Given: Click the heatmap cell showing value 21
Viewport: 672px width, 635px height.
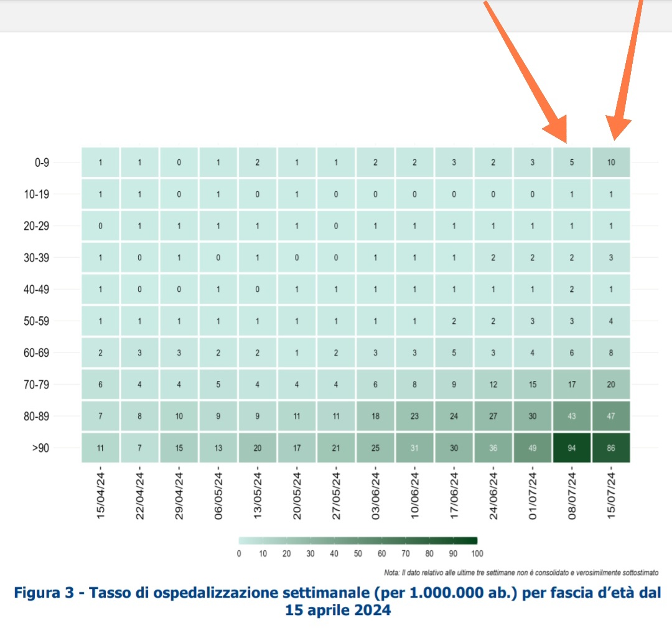Looking at the screenshot, I should click(x=336, y=448).
